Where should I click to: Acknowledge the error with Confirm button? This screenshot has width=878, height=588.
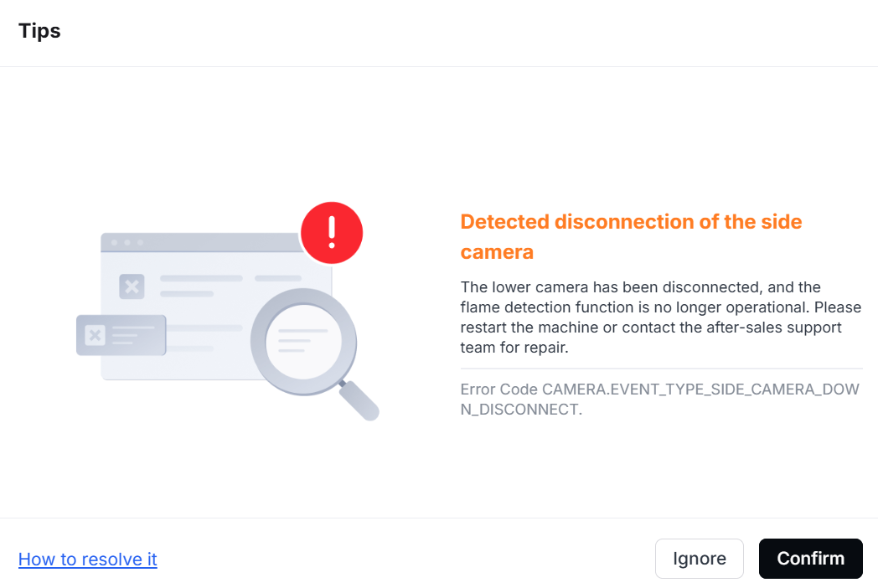click(x=810, y=559)
